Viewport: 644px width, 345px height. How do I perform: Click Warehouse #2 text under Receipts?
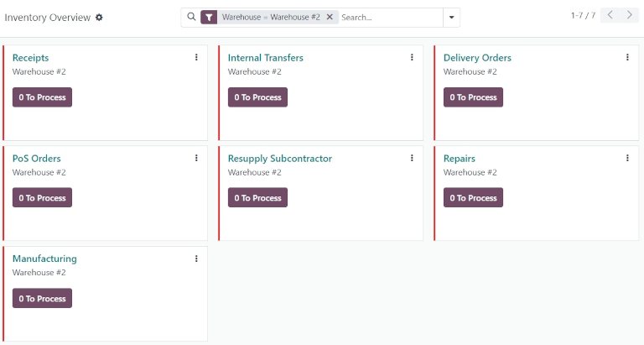click(39, 71)
